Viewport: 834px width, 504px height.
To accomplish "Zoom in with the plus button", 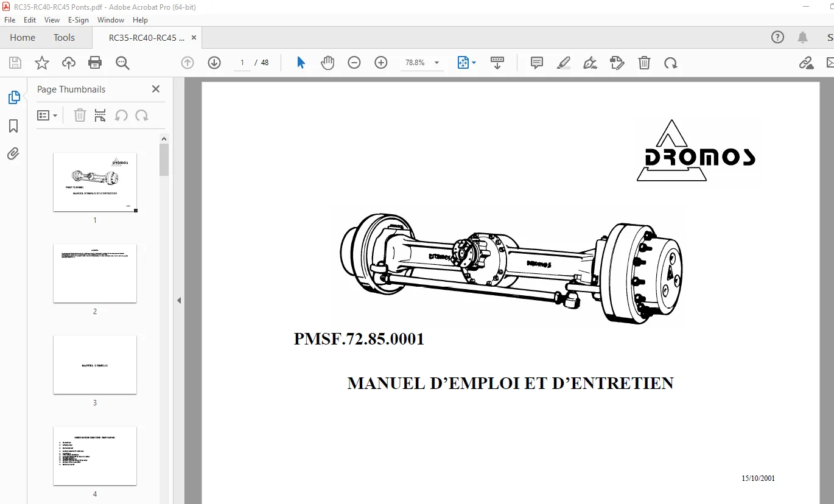I will [x=381, y=63].
